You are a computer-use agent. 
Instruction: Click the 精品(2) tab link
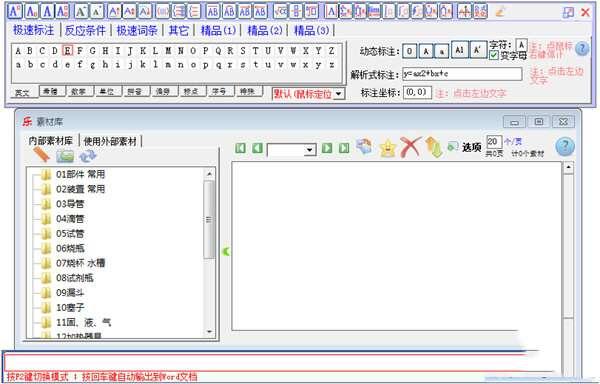(x=265, y=30)
